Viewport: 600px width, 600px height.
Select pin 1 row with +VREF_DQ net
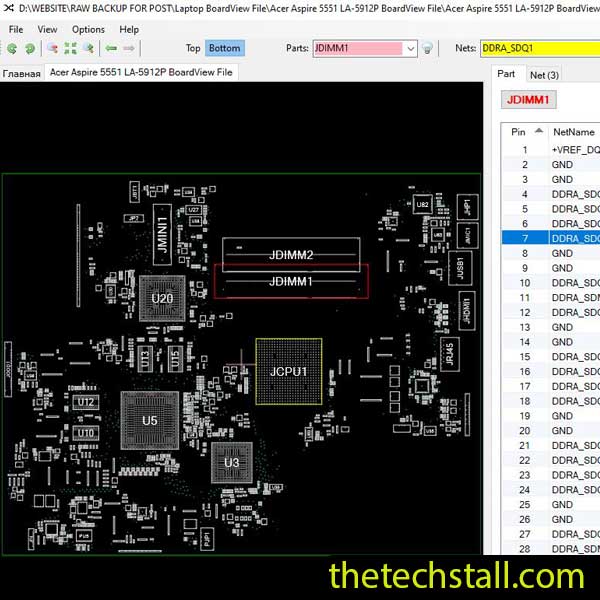[551, 150]
